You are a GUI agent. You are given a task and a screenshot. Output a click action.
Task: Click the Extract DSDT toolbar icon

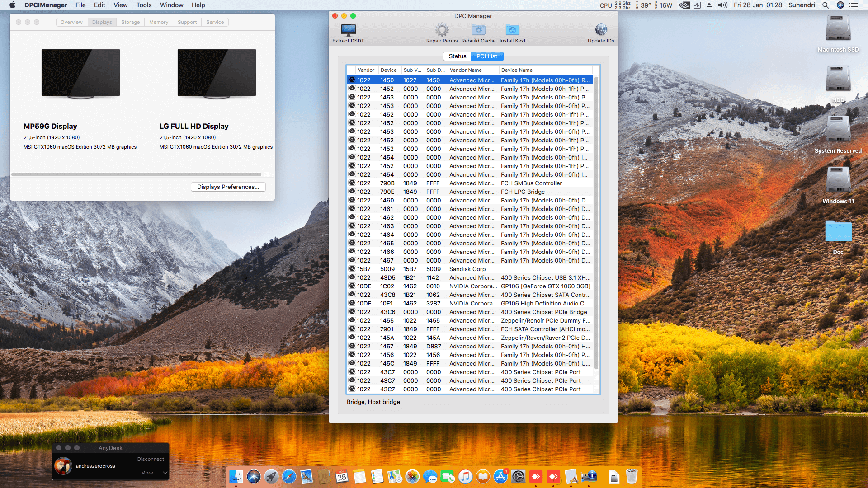pyautogui.click(x=348, y=30)
